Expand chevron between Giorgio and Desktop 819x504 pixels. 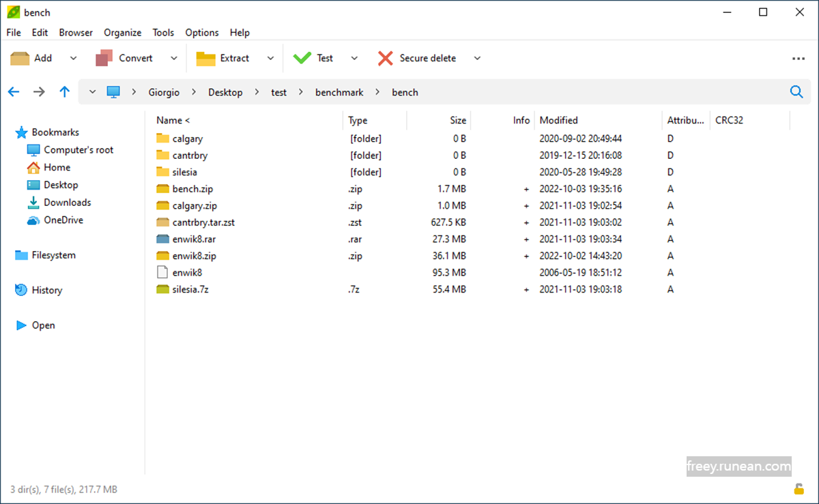tap(195, 92)
